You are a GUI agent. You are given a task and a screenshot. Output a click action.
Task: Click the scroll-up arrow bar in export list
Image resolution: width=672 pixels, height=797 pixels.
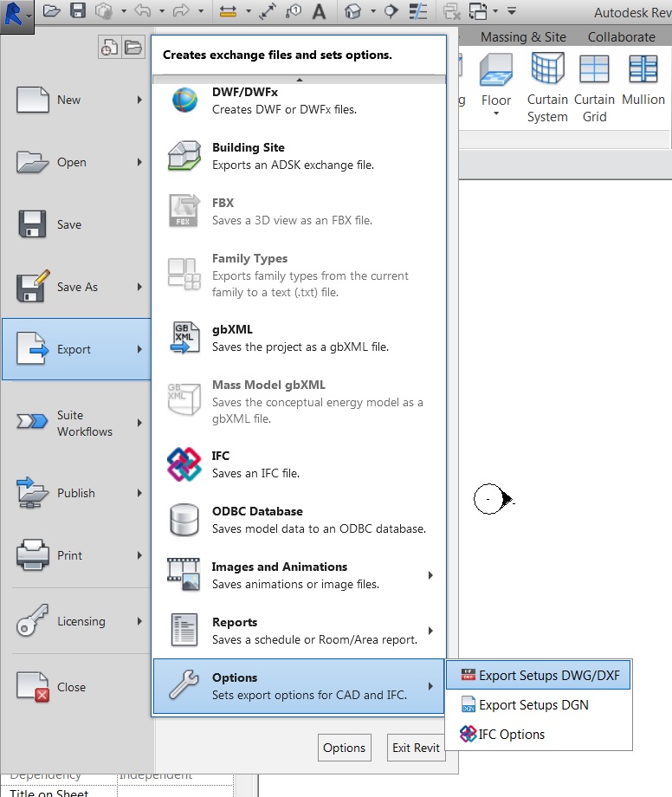pyautogui.click(x=299, y=80)
